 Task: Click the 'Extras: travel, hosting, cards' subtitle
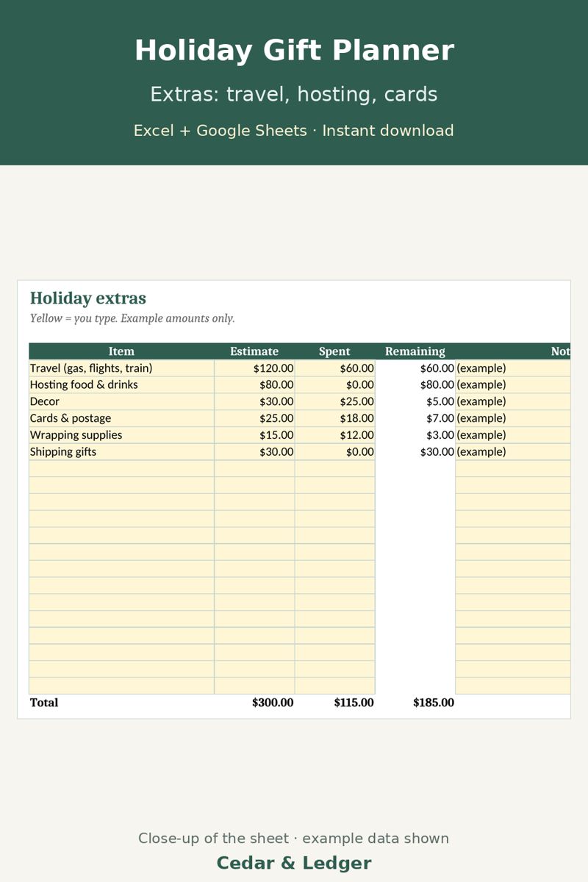coord(294,94)
